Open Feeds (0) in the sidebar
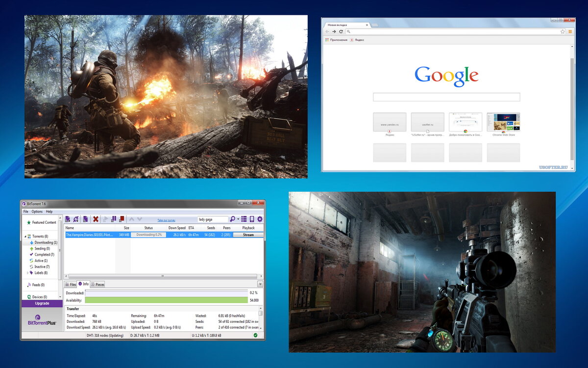This screenshot has height=368, width=588. 36,285
